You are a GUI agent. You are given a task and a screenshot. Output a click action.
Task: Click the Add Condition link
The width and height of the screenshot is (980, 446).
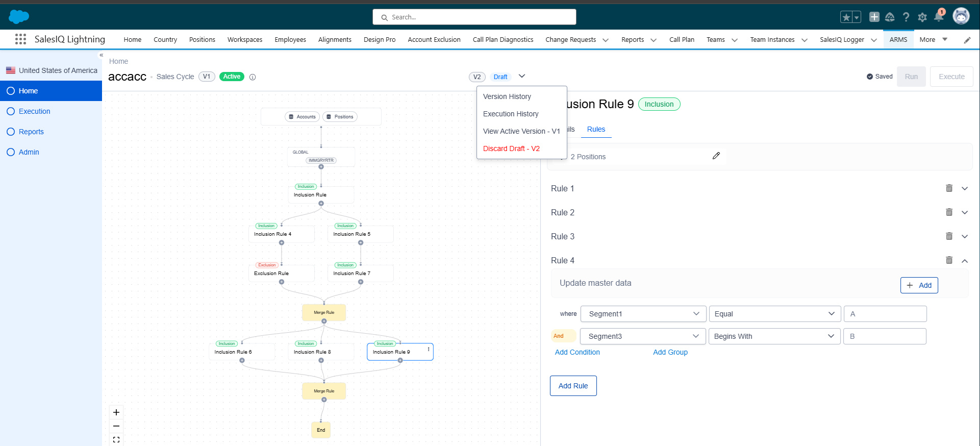[x=577, y=352]
